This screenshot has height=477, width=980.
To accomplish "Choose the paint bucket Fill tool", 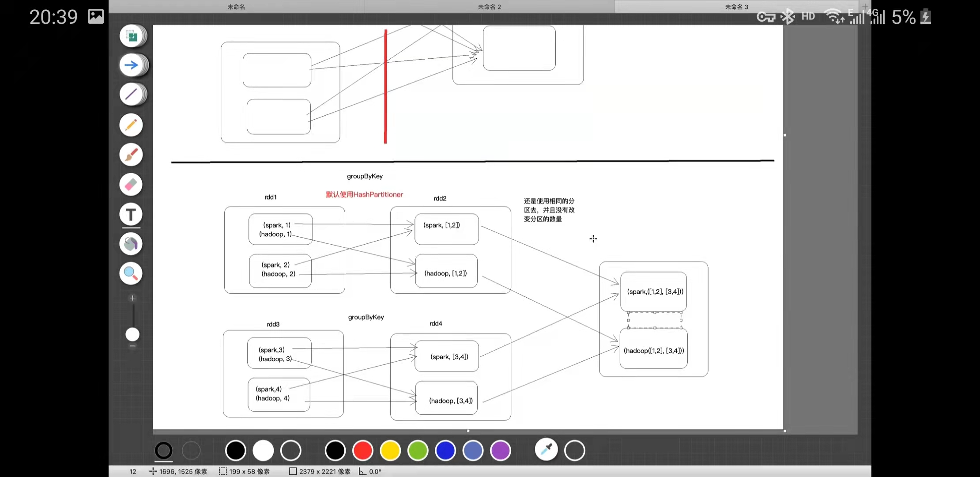I will [131, 244].
